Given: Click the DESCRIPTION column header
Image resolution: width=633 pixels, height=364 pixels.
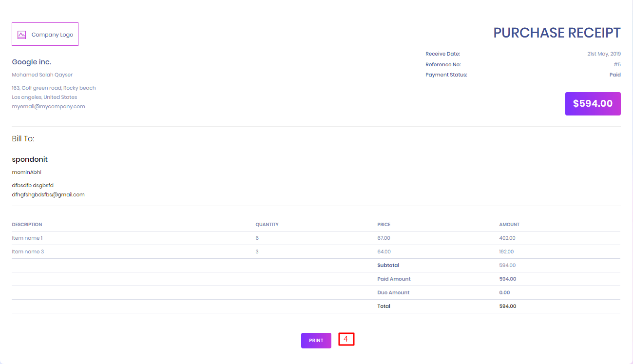Looking at the screenshot, I should point(27,225).
